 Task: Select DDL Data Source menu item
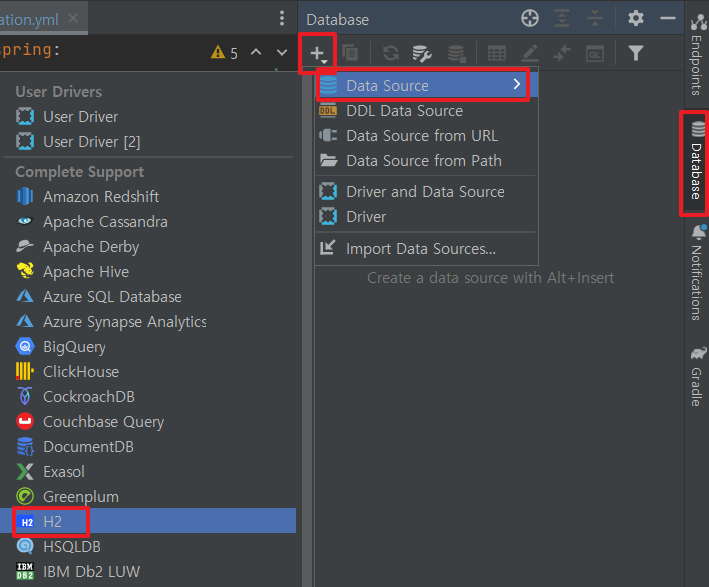coord(426,111)
